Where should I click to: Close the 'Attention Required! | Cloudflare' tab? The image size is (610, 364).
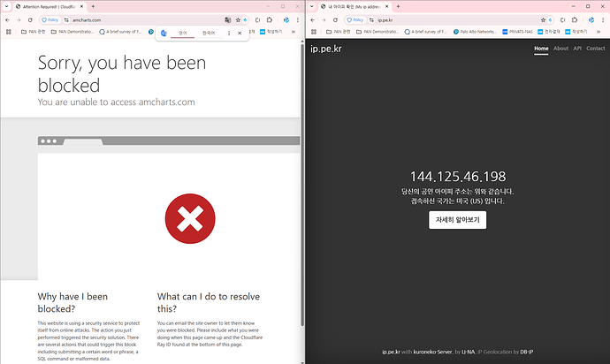coord(81,6)
